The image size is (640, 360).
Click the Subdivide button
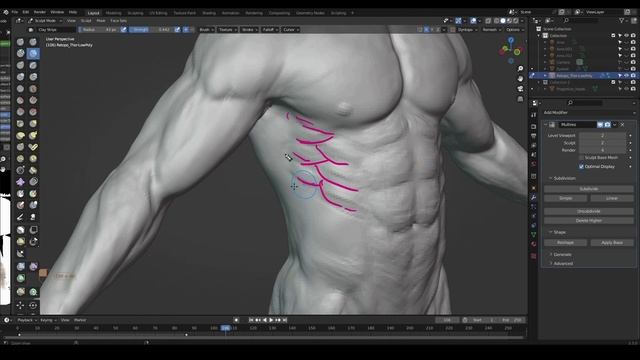[x=589, y=189]
